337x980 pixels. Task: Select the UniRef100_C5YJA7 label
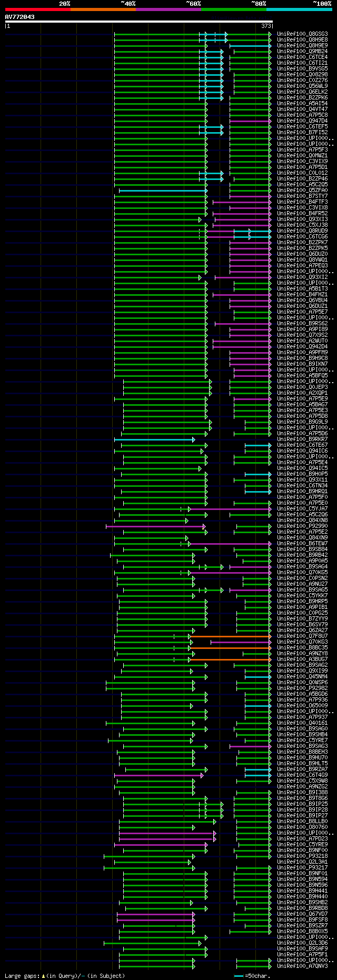click(x=302, y=509)
